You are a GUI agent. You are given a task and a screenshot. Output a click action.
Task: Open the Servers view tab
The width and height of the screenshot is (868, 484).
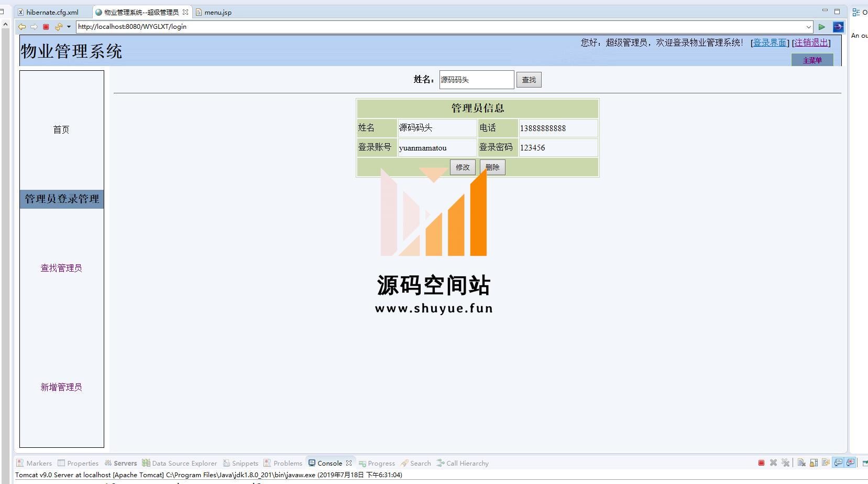pyautogui.click(x=125, y=463)
